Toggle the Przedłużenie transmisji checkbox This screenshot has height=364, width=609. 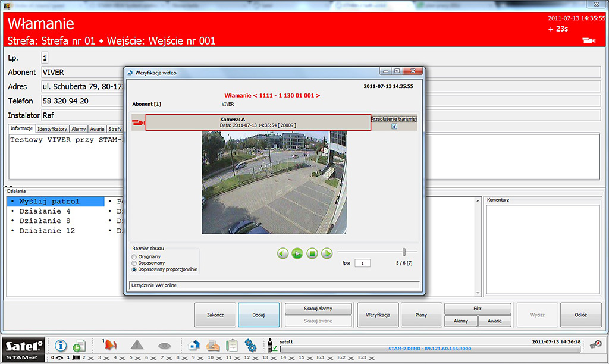coord(394,127)
